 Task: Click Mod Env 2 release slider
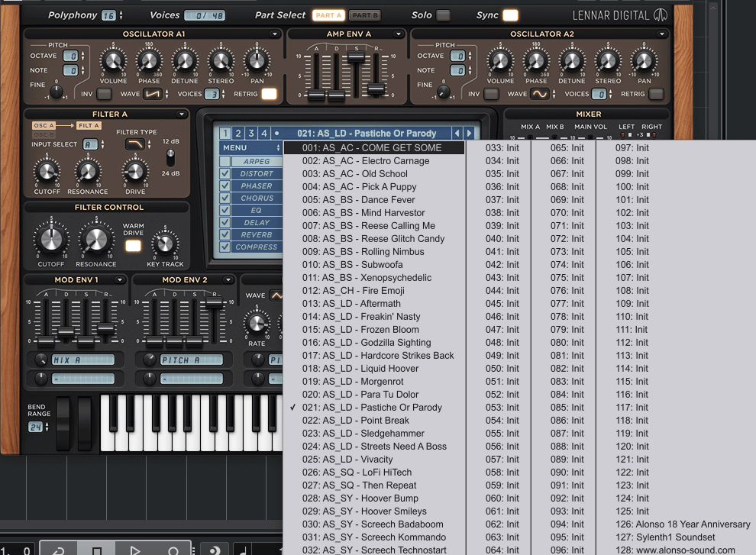pyautogui.click(x=214, y=303)
